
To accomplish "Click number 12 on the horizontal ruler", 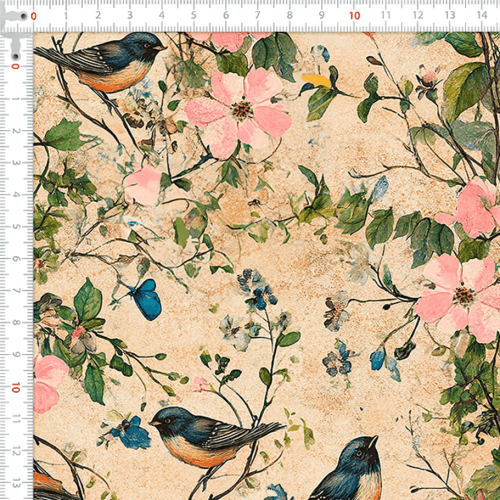I will coord(418,15).
